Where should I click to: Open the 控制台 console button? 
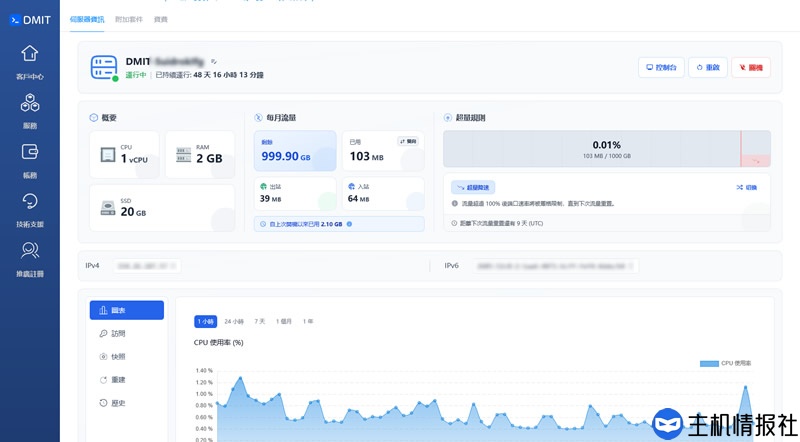click(661, 67)
